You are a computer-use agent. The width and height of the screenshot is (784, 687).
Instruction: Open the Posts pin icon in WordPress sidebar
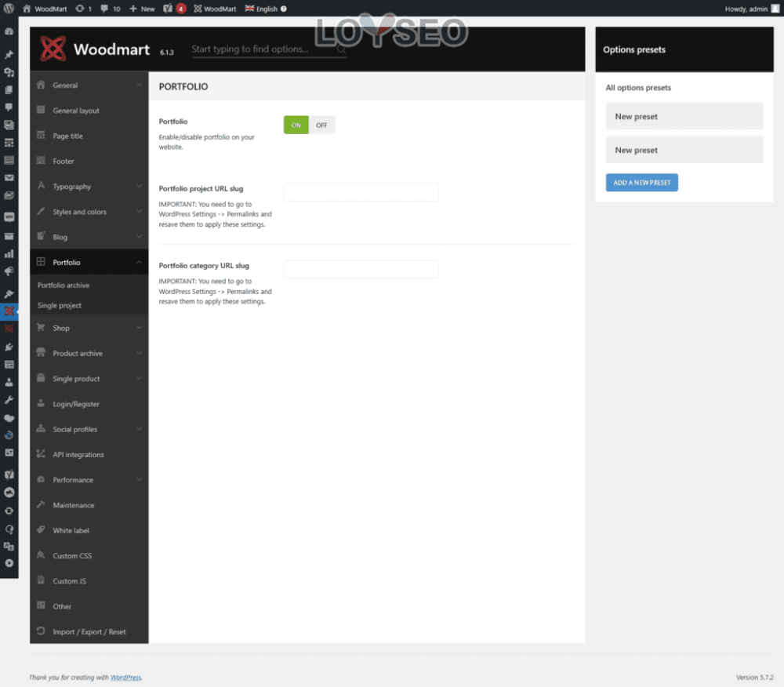point(9,54)
